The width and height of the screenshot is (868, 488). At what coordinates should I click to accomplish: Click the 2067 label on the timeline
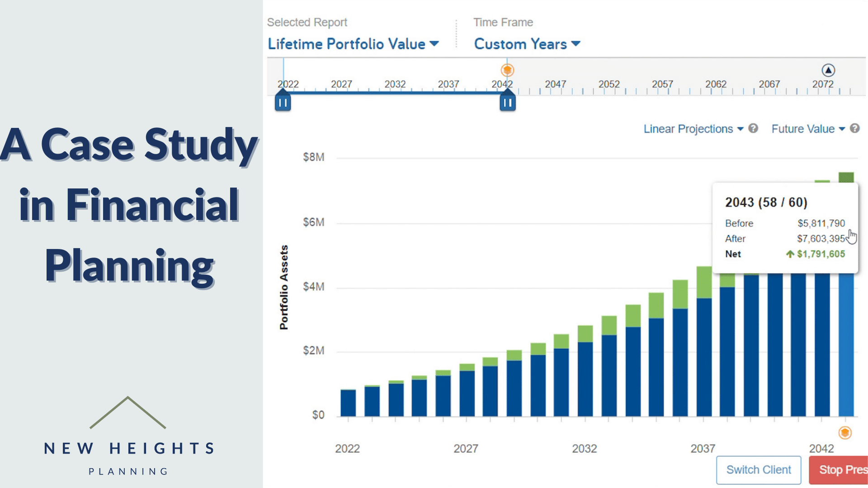tap(769, 84)
